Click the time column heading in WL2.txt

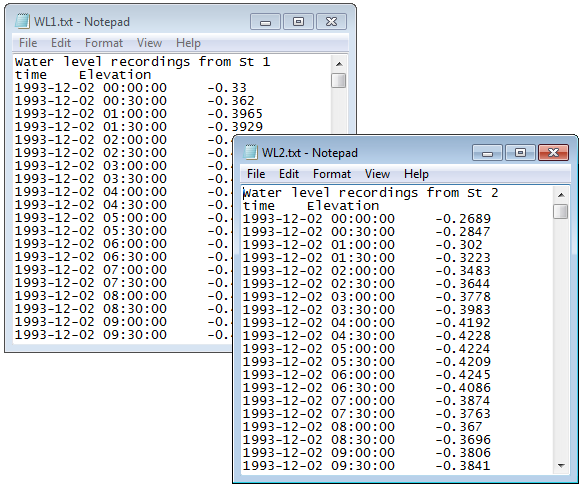tap(259, 206)
